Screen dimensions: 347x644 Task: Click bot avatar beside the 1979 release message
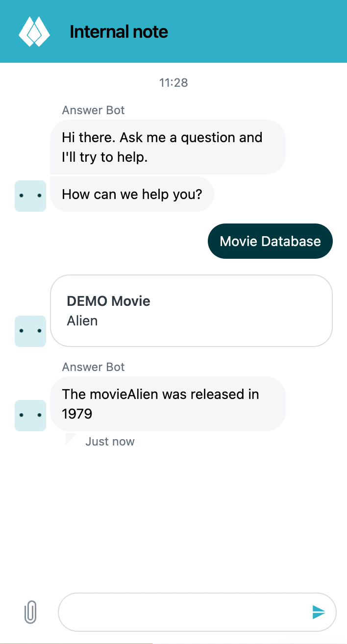point(30,416)
